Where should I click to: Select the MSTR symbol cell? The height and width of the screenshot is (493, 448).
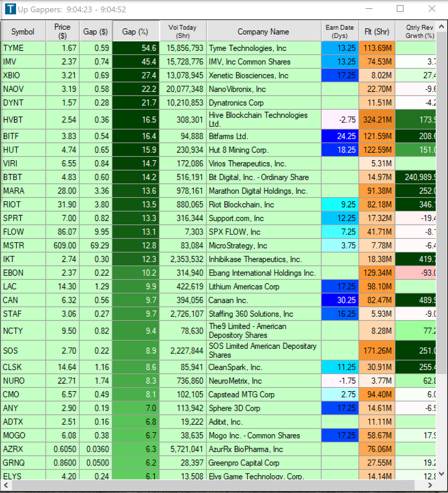23,245
